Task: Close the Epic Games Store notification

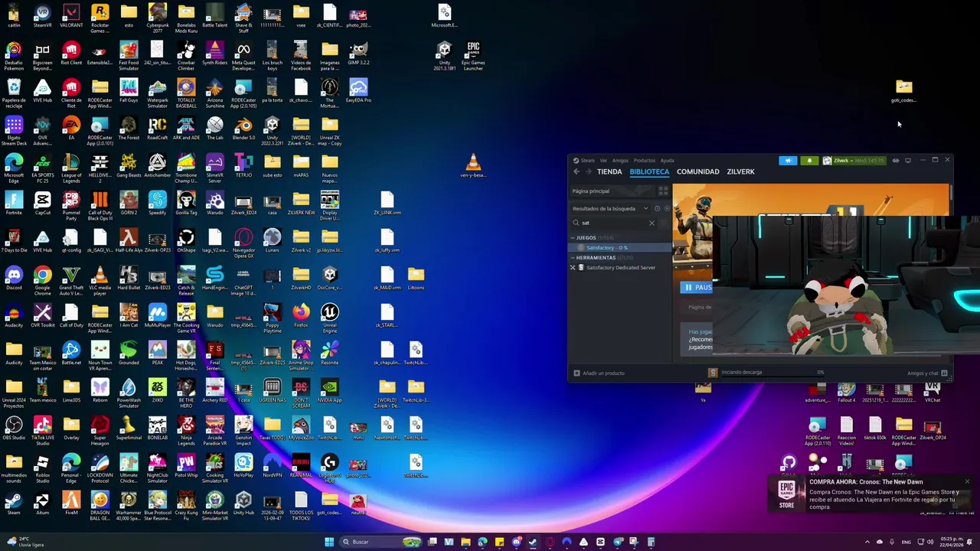Action: pyautogui.click(x=967, y=482)
